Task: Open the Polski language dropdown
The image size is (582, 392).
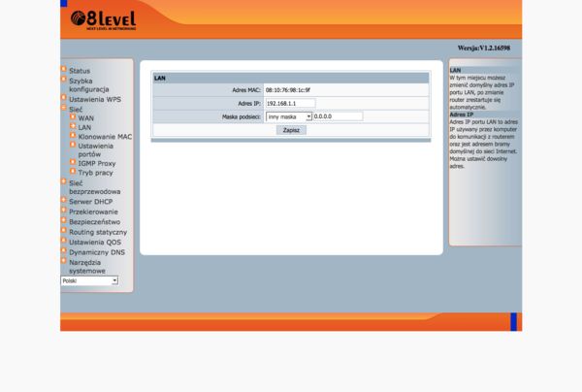Action: pyautogui.click(x=89, y=280)
